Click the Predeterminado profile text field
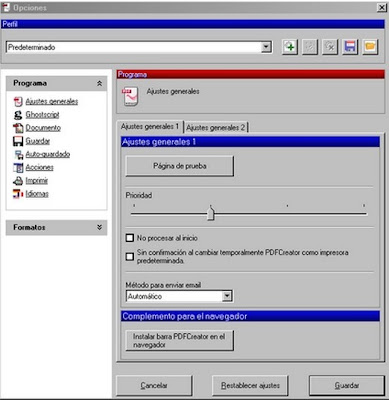 pos(133,47)
